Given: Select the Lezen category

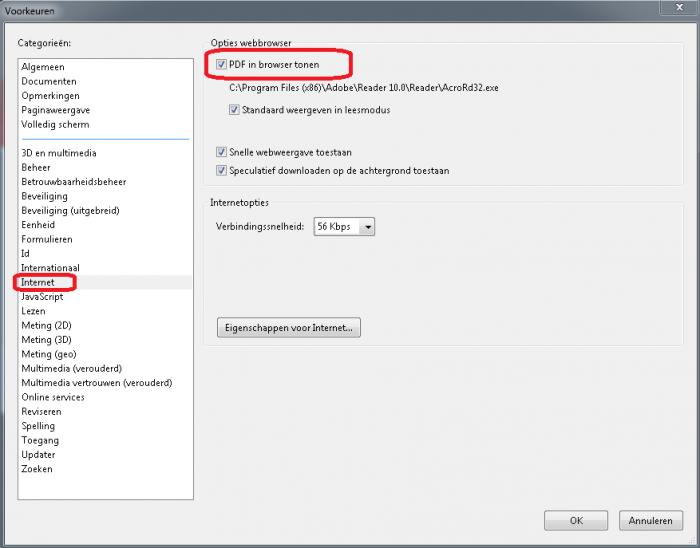Looking at the screenshot, I should coord(33,311).
